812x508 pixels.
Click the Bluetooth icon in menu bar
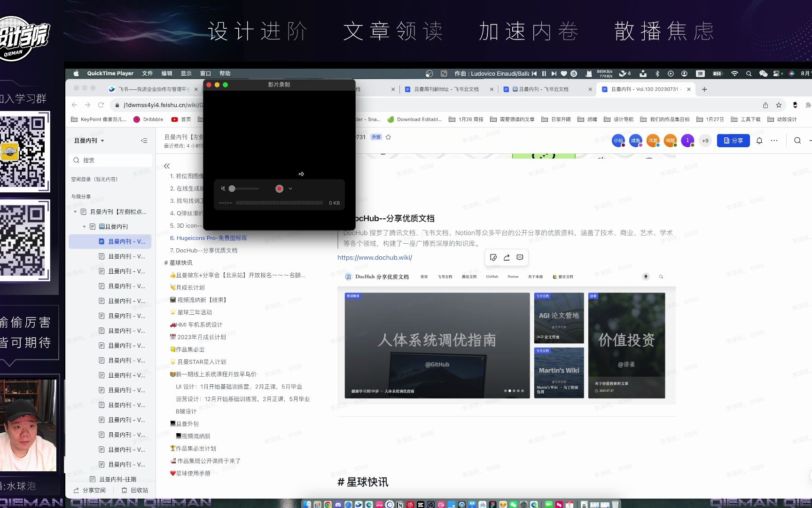click(657, 73)
